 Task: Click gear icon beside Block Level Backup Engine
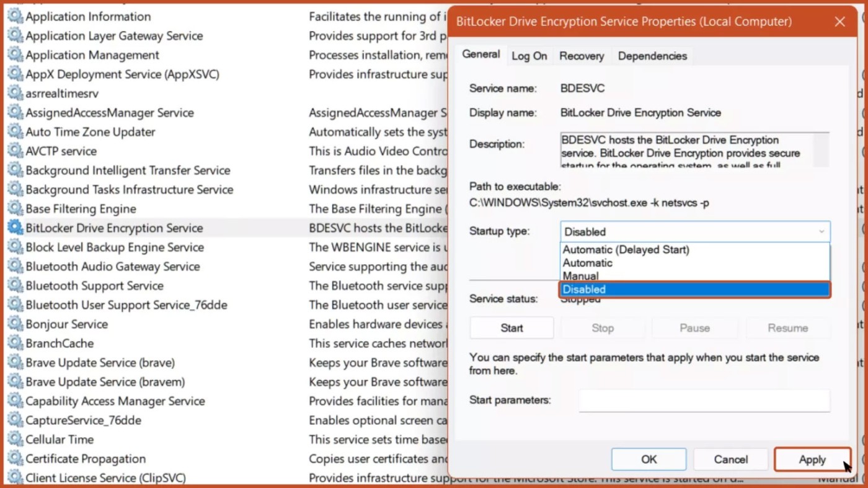(15, 247)
